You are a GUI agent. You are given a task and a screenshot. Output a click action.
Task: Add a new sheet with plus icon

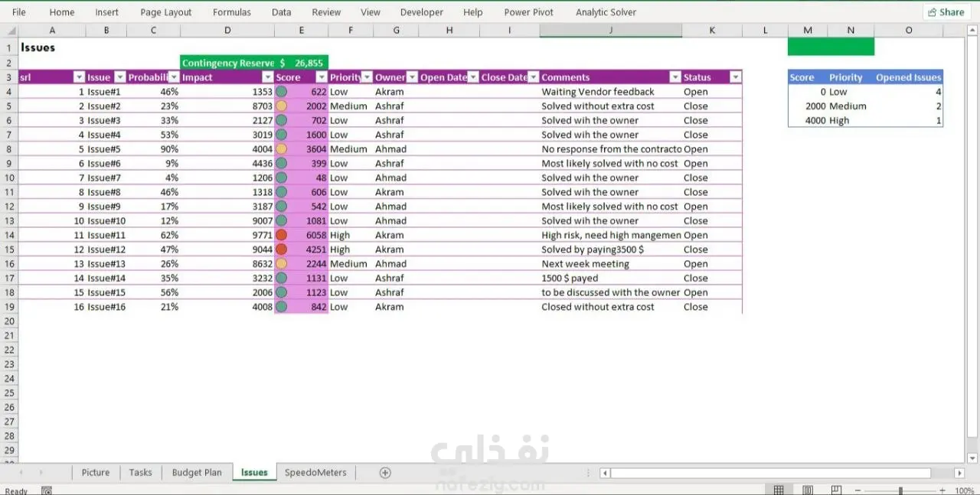click(385, 473)
